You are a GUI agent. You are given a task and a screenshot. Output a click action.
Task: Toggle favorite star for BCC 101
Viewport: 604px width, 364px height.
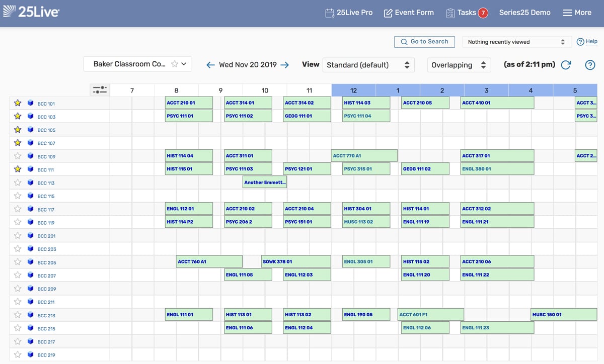pyautogui.click(x=18, y=103)
